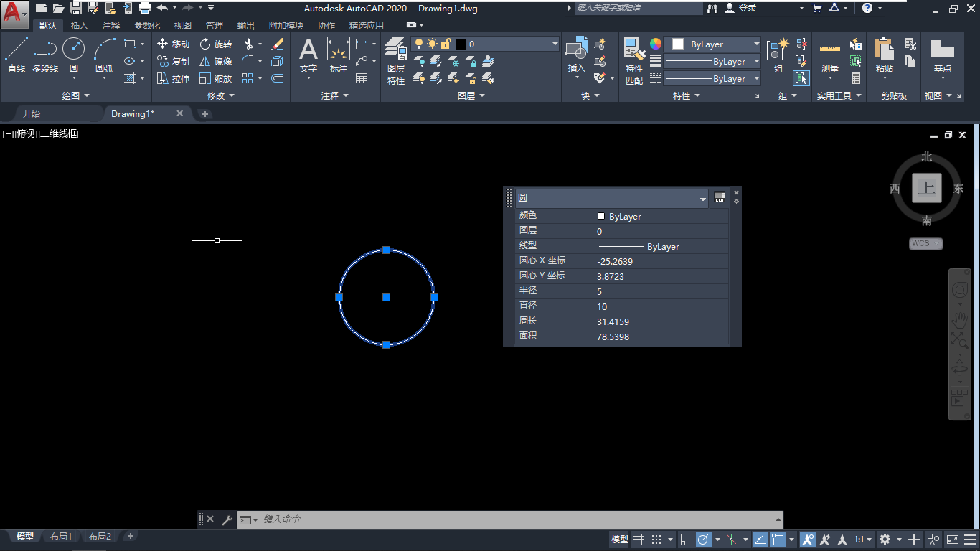Switch to the 布局1 layout tab
The image size is (980, 551).
tap(61, 537)
